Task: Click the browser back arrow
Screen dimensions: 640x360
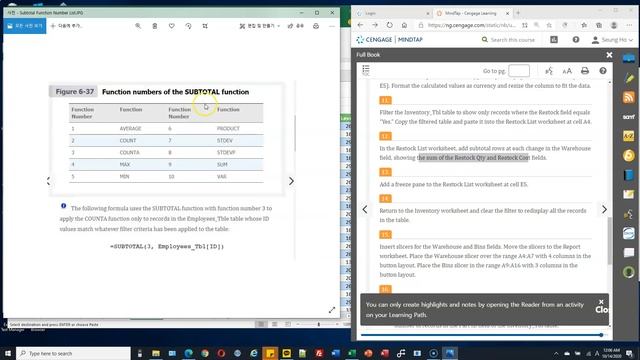Action: pyautogui.click(x=360, y=25)
